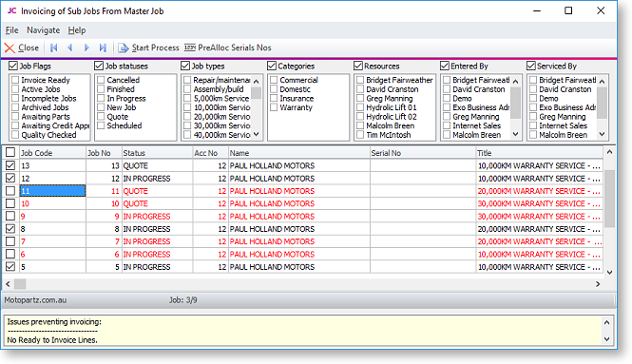632x364 pixels.
Task: Check the In Progress job status
Action: coord(101,98)
